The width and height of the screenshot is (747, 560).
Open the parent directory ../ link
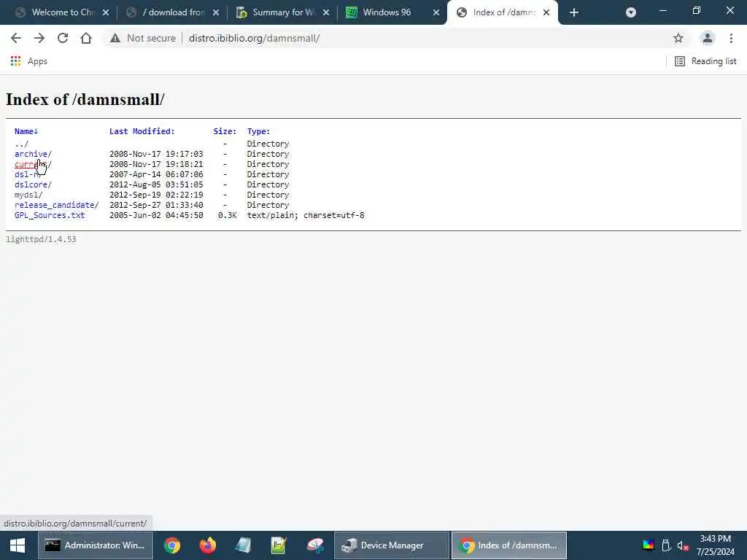click(x=21, y=144)
